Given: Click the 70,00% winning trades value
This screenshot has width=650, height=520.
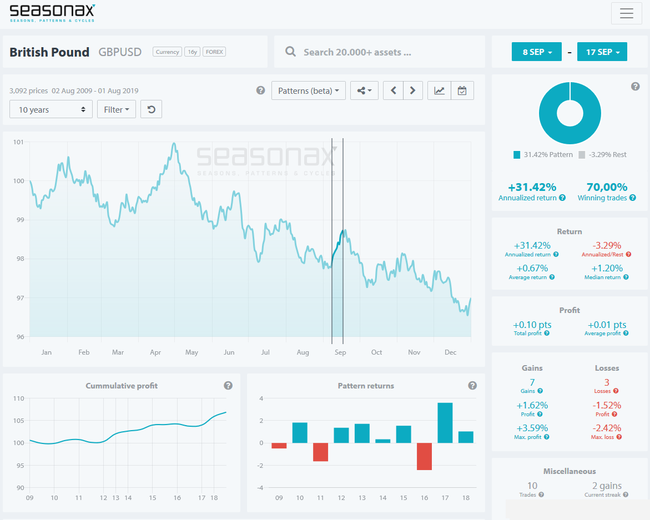Looking at the screenshot, I should [x=607, y=187].
